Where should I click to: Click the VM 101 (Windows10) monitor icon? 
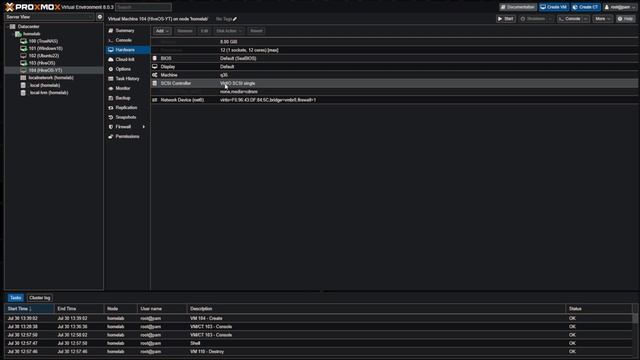pyautogui.click(x=23, y=49)
